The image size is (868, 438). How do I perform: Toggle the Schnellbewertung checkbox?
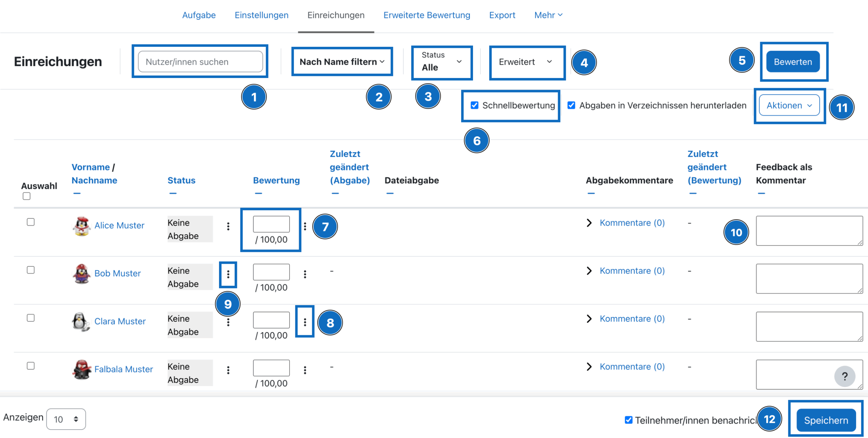pos(475,105)
